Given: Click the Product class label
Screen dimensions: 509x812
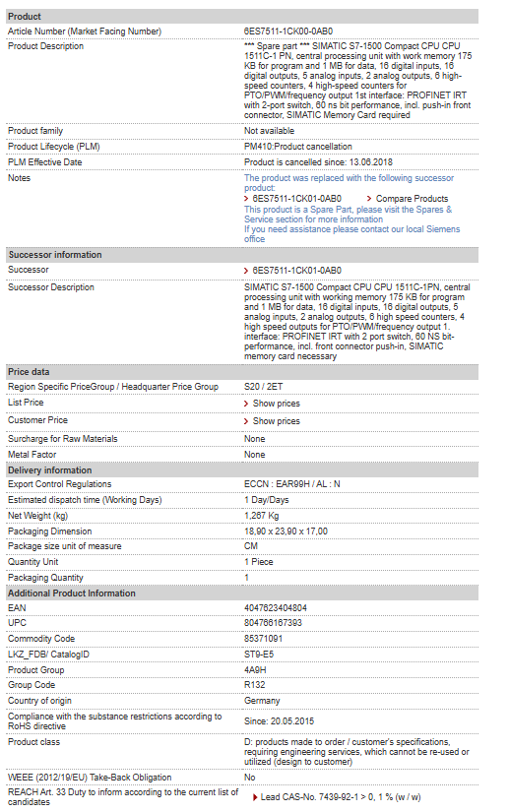Looking at the screenshot, I should [33, 742].
